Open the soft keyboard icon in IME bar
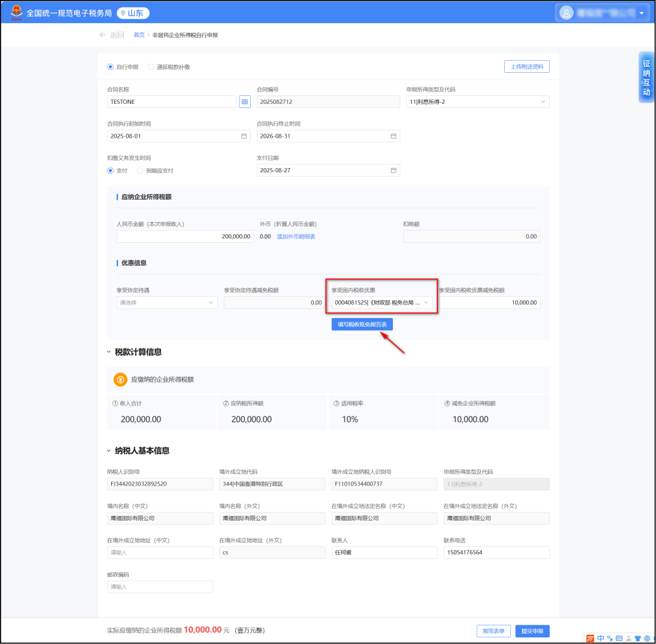 tap(619, 639)
